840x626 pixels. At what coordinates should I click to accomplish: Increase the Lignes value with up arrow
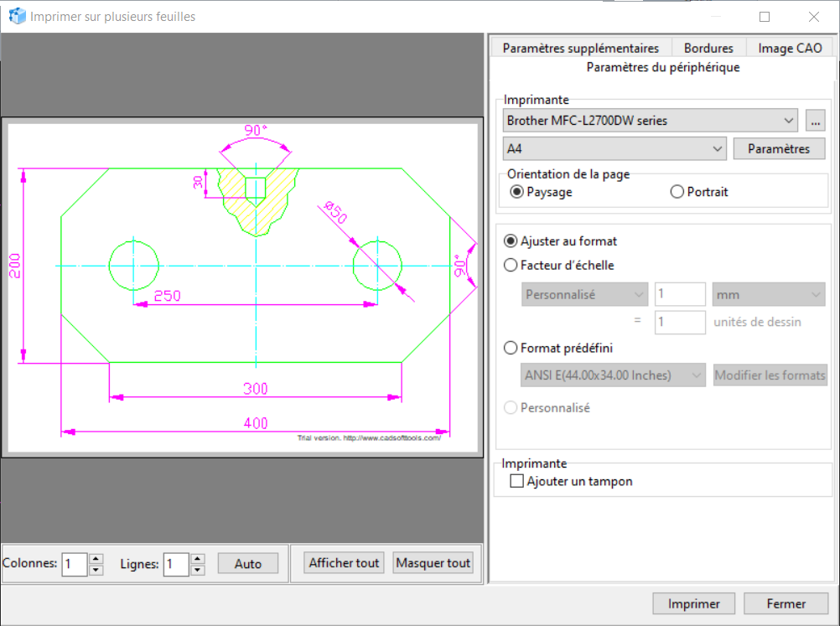click(x=197, y=558)
